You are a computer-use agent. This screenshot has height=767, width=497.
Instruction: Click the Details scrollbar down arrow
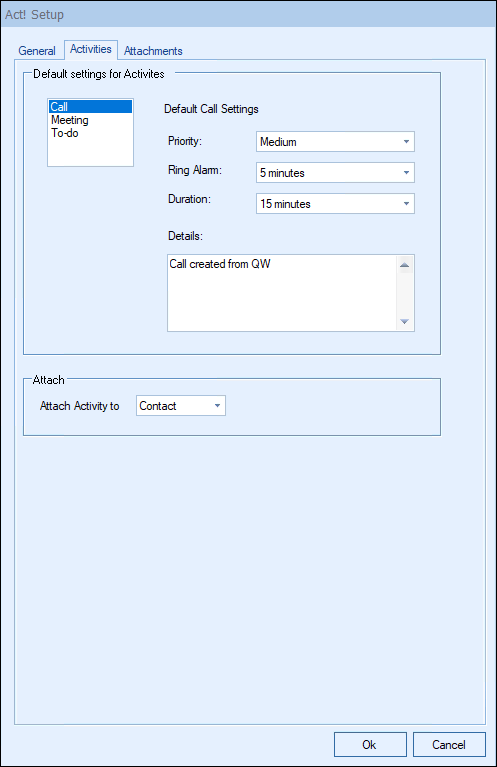pyautogui.click(x=405, y=321)
